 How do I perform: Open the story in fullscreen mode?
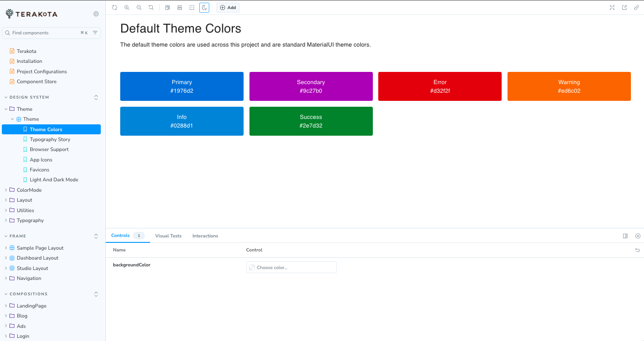click(612, 7)
